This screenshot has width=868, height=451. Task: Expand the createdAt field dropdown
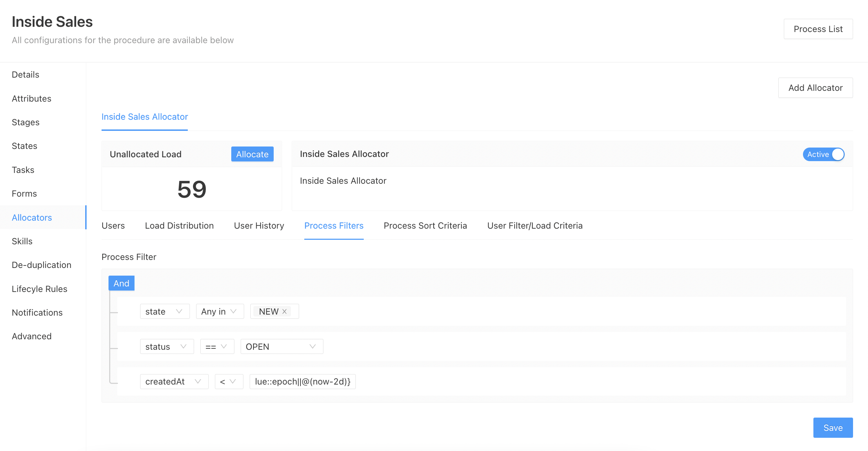point(174,381)
